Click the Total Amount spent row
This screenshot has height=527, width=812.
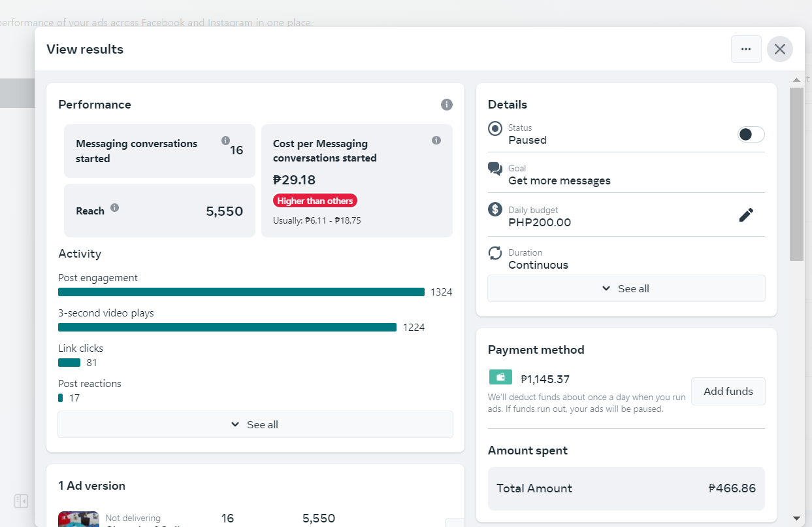point(626,488)
